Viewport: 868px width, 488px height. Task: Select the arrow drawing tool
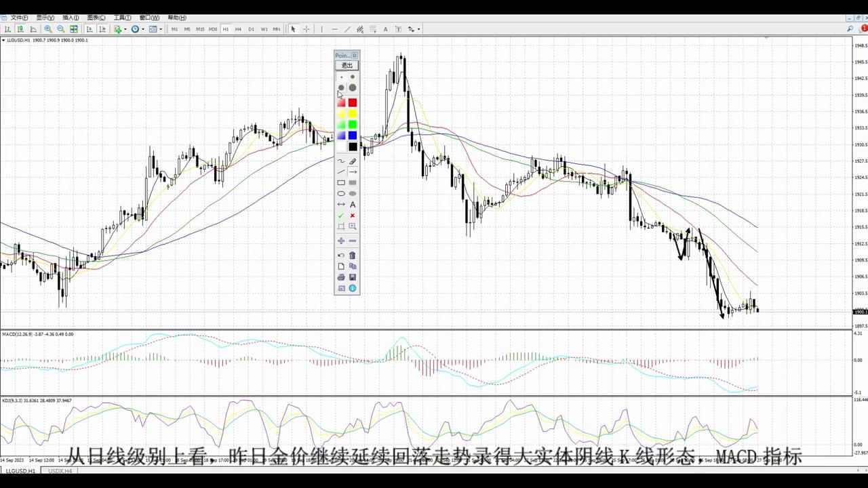(x=353, y=172)
